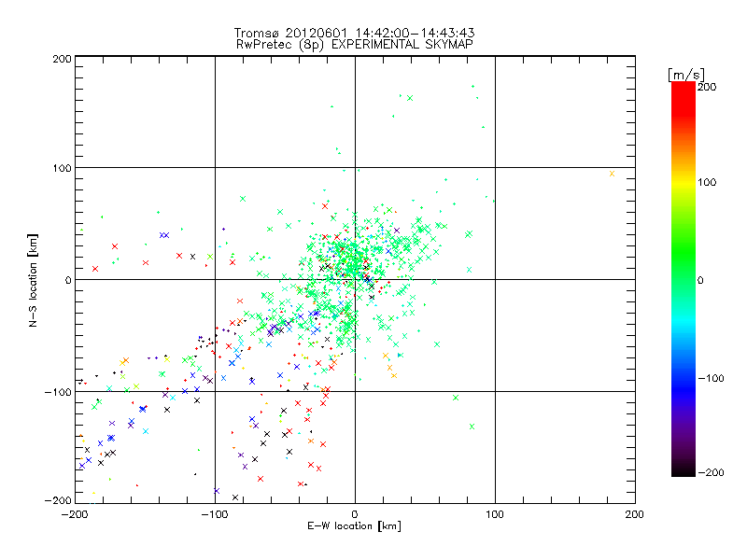
Task: Click the '0' tick label on the E-W axis
Action: [x=355, y=514]
